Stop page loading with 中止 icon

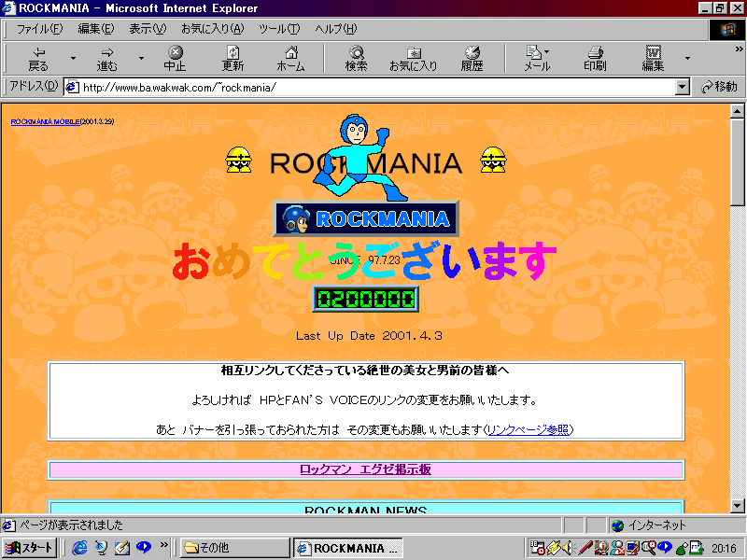coord(175,58)
